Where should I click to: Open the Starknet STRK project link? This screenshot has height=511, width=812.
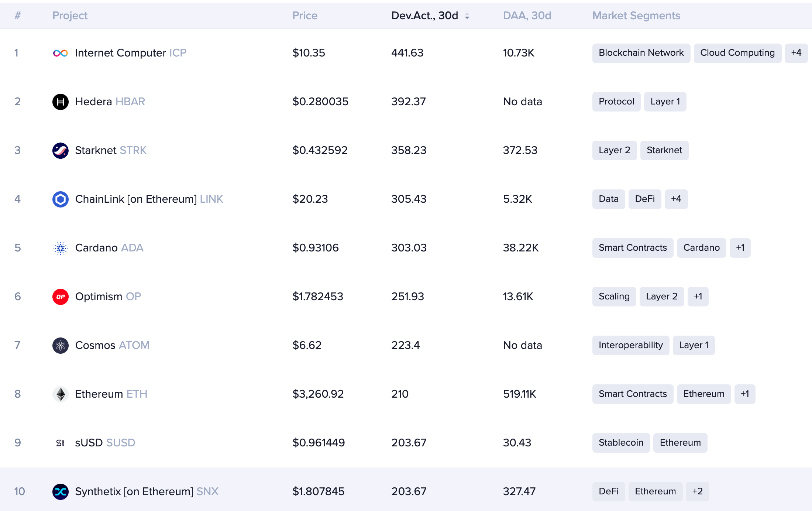(111, 150)
